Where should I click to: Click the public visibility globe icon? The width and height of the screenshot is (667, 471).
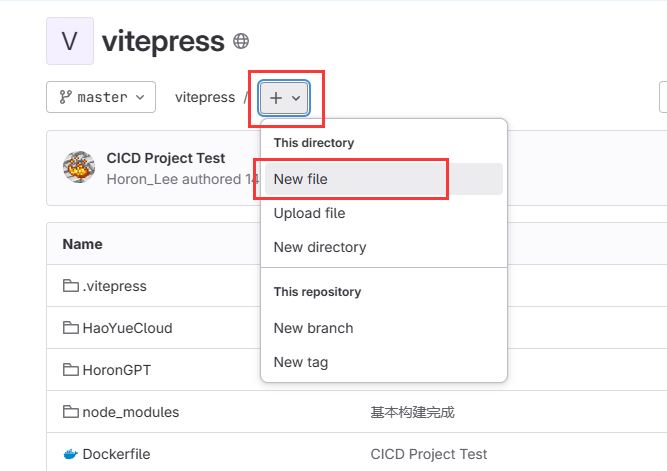click(x=241, y=41)
